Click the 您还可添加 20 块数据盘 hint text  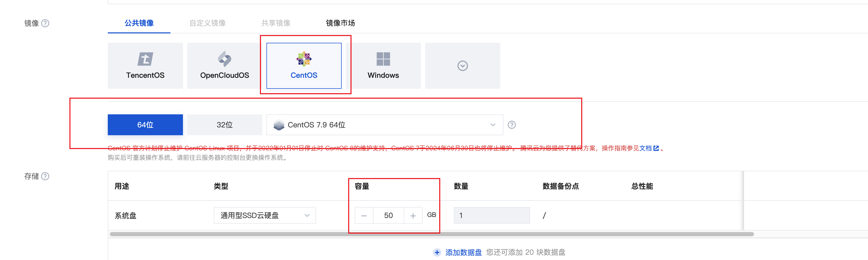pyautogui.click(x=526, y=252)
